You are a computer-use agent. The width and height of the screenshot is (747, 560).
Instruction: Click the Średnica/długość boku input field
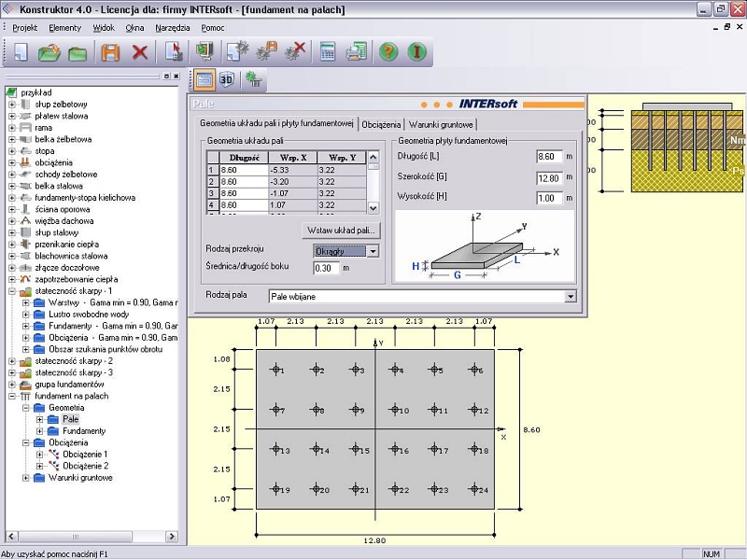[326, 268]
